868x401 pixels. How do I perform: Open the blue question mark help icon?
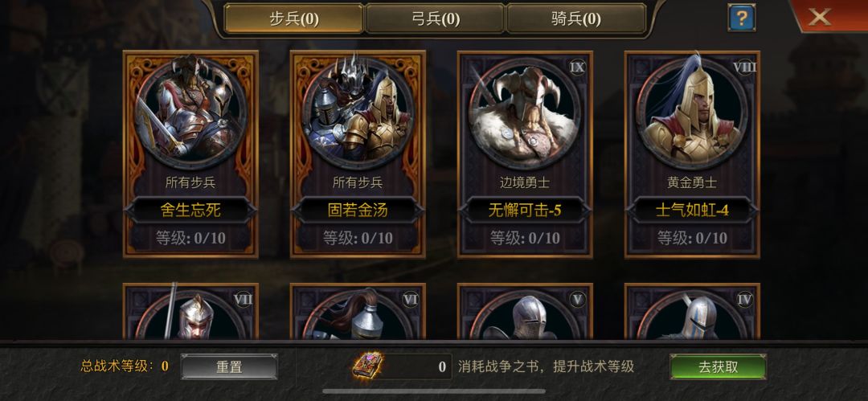(x=741, y=18)
